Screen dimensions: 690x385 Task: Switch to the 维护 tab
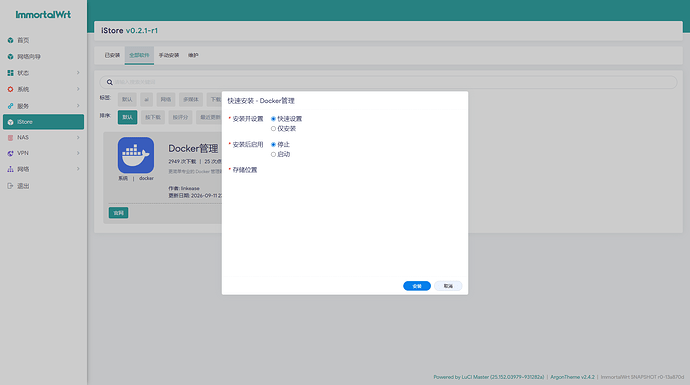tap(193, 55)
